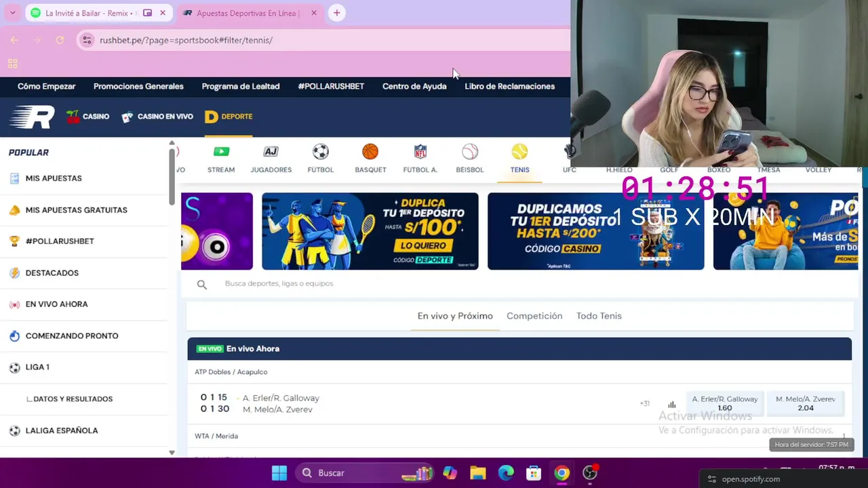Close the Spotify browser tab

[163, 13]
